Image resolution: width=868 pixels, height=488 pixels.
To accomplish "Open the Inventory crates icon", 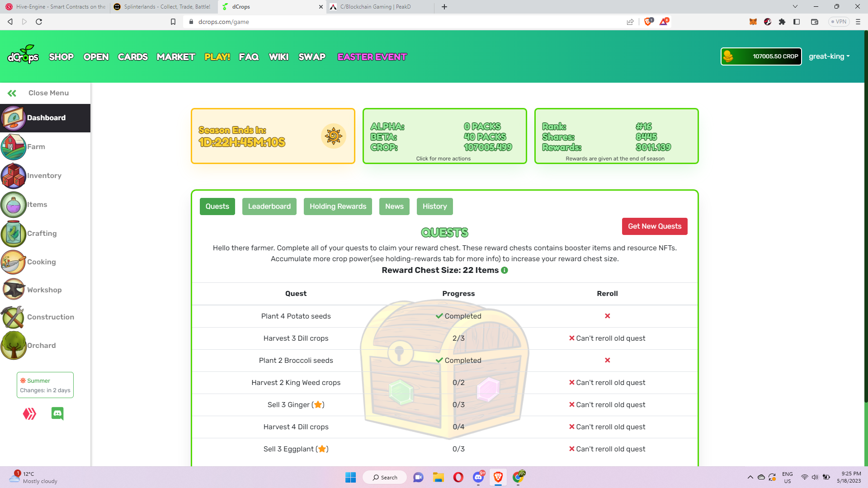I will tap(13, 176).
